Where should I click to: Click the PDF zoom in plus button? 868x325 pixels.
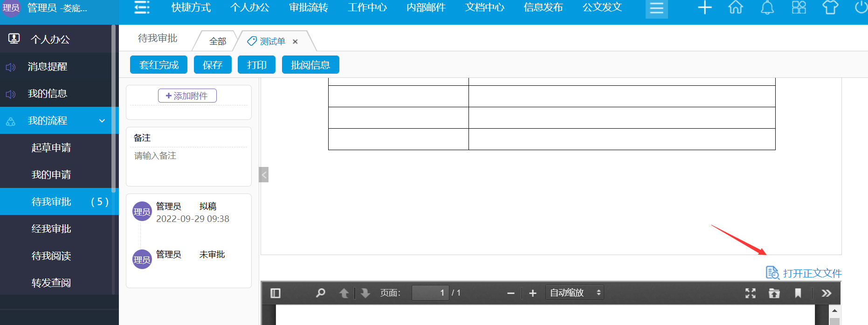533,293
